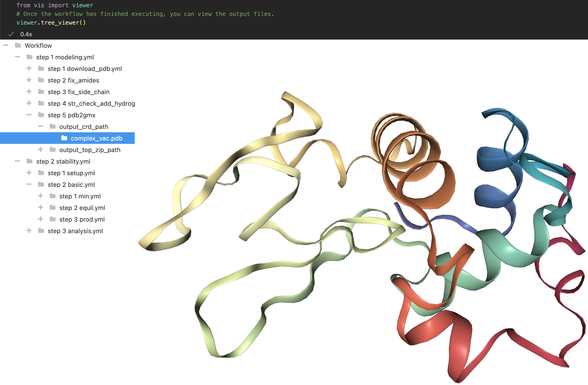Collapse step 2 basic.yml node
The image size is (588, 385).
tap(29, 184)
